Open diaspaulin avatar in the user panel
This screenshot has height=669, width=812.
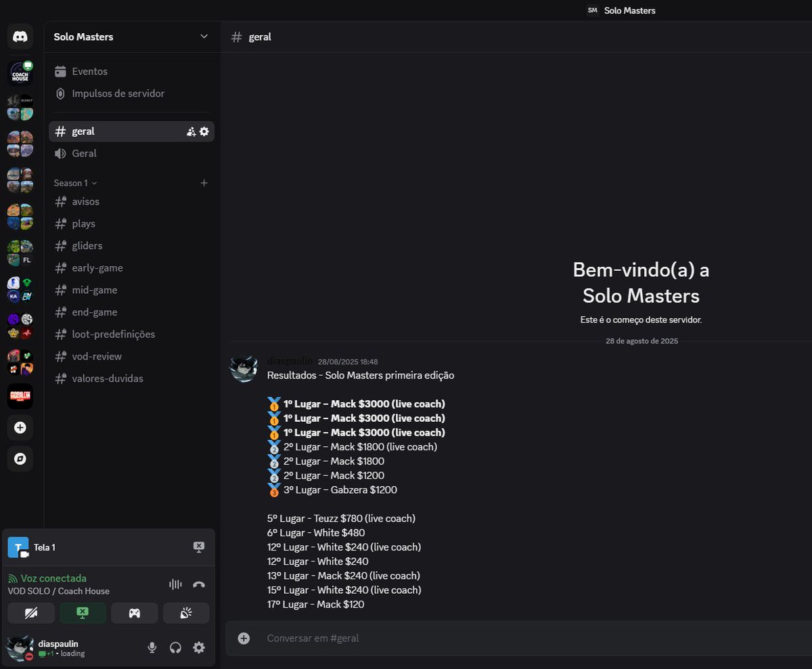pyautogui.click(x=20, y=647)
